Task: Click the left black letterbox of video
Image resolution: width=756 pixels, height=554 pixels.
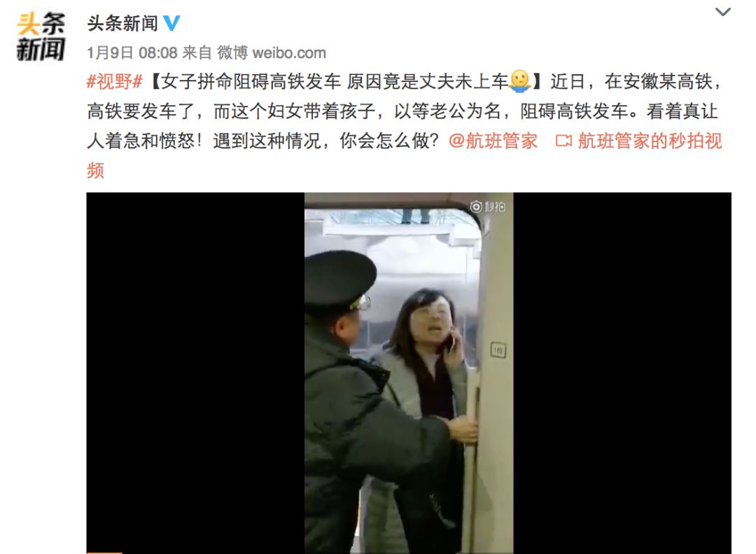Action: pyautogui.click(x=195, y=373)
